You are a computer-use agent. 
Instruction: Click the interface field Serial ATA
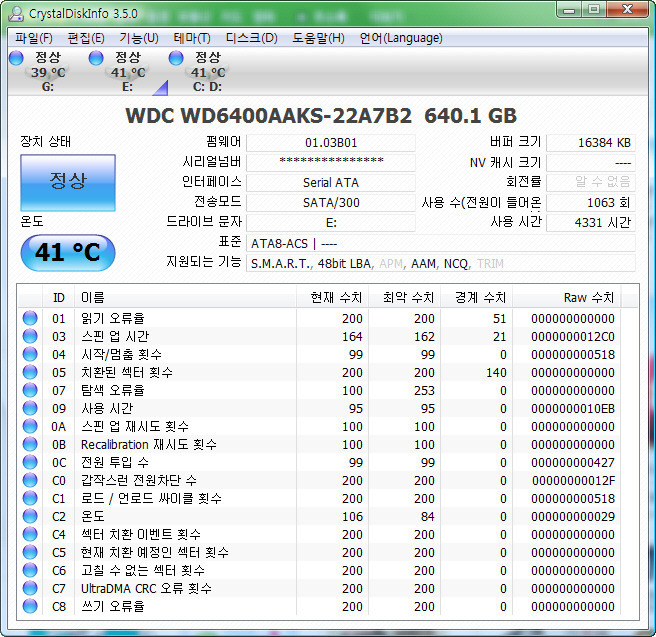click(x=331, y=182)
